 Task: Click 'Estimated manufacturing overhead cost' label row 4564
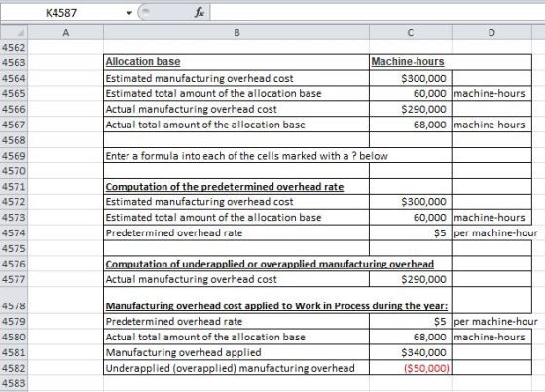click(236, 78)
